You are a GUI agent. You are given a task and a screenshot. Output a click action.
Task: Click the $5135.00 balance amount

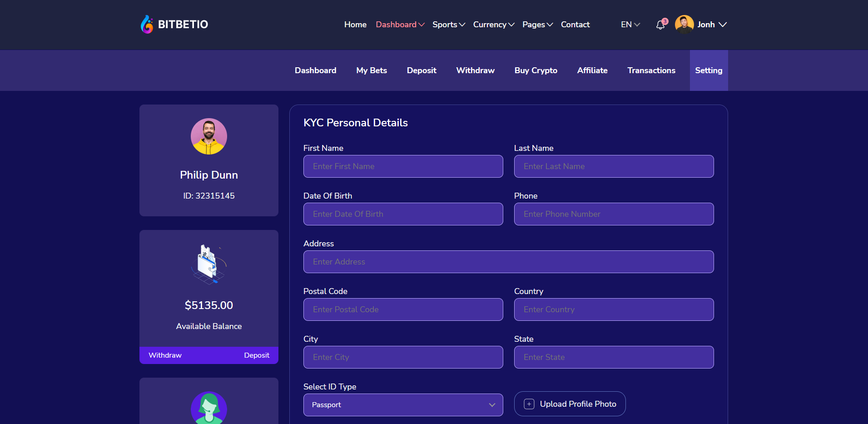click(x=209, y=305)
